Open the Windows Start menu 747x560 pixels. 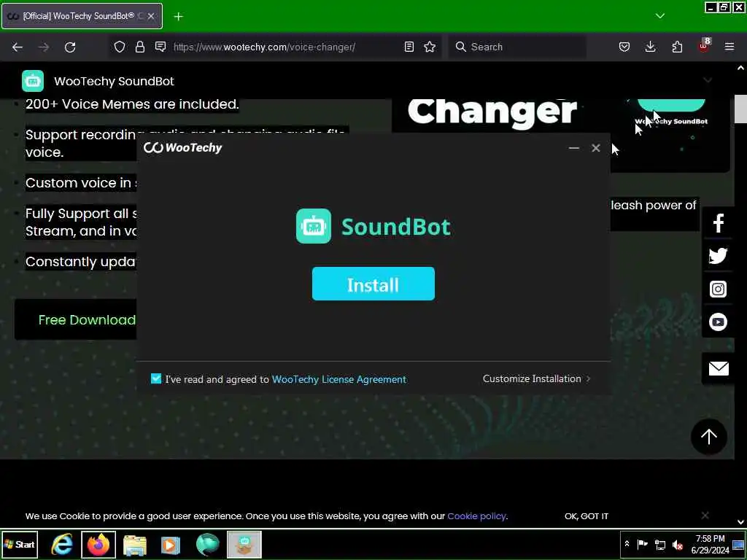pyautogui.click(x=20, y=544)
